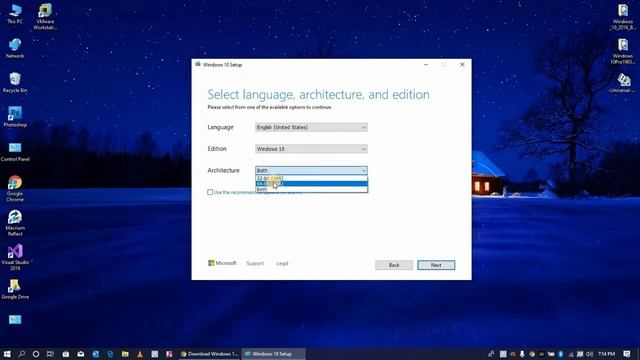Select the Control Panel desktop icon
This screenshot has height=360, width=640.
15,151
